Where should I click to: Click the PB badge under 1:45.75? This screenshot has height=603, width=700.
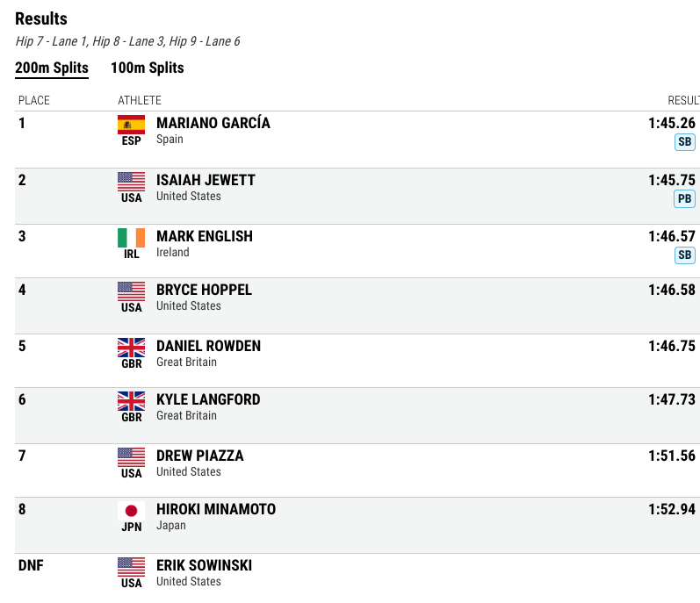[x=684, y=199]
